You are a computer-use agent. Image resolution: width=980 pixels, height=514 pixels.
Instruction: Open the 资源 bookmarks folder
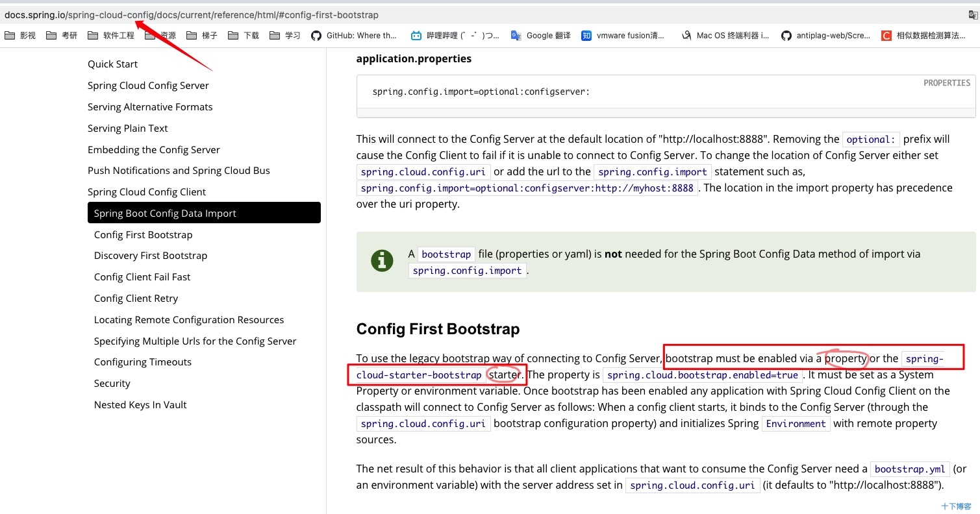[160, 36]
